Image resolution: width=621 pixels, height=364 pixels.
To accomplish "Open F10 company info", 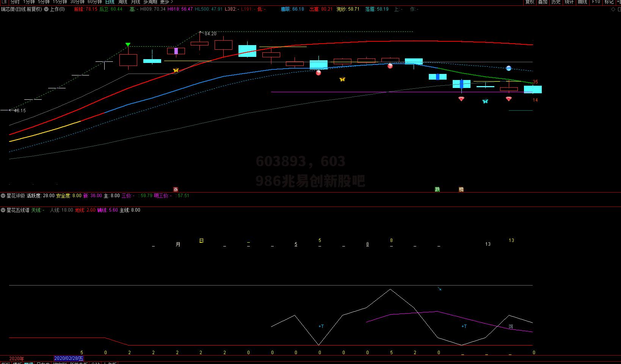I will click(596, 2).
